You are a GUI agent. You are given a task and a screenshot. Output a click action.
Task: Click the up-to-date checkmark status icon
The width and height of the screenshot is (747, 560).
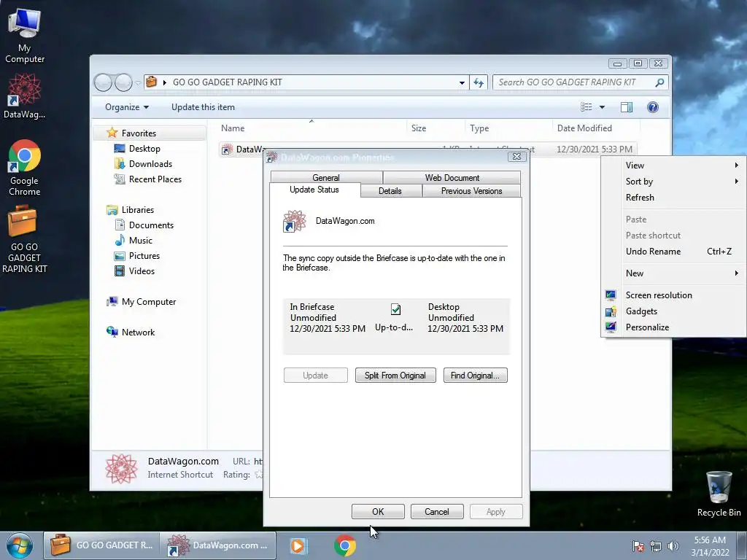pos(395,309)
